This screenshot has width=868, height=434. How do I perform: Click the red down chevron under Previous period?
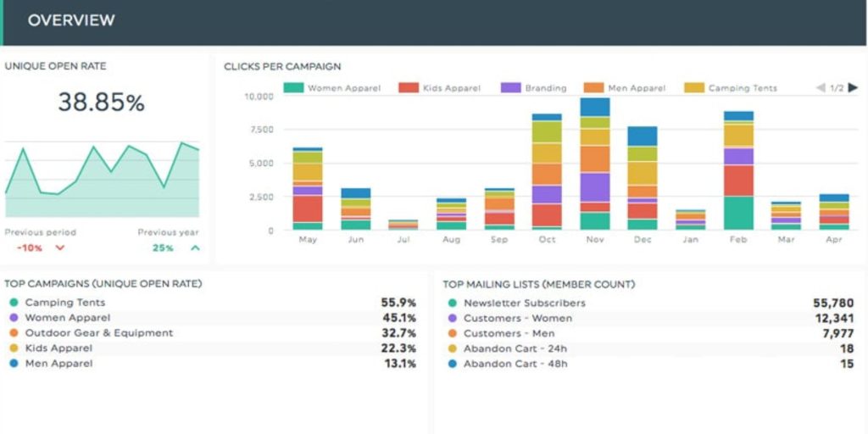tap(59, 248)
